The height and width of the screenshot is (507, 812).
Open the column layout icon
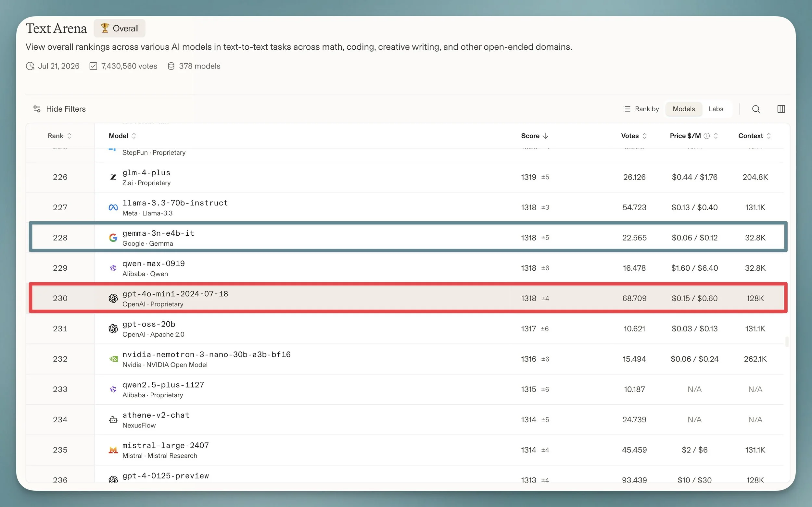(781, 109)
